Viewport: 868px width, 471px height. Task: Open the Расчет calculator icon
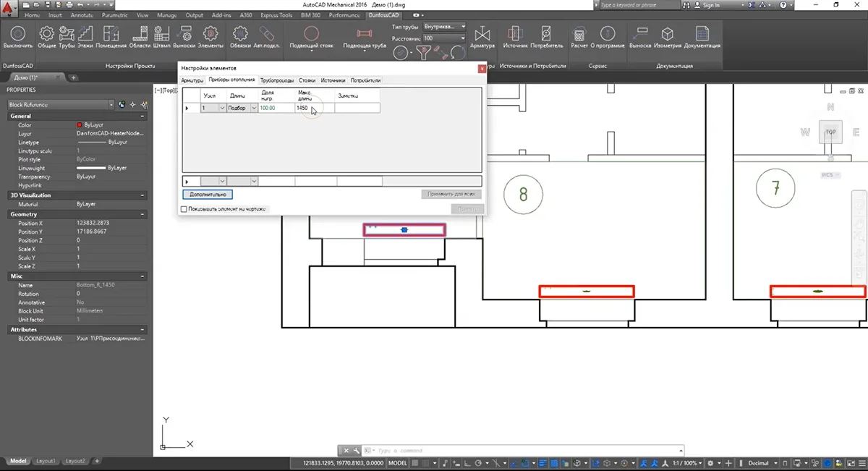579,33
